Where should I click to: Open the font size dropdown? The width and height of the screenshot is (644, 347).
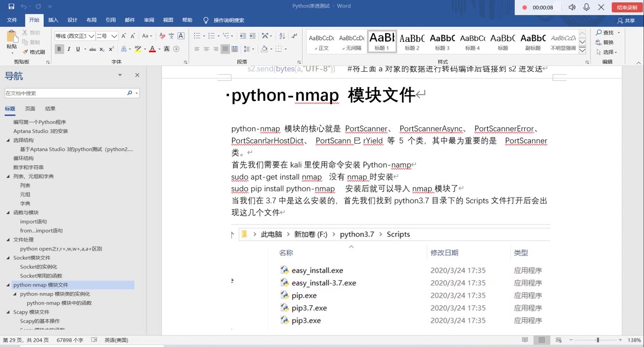coord(114,36)
